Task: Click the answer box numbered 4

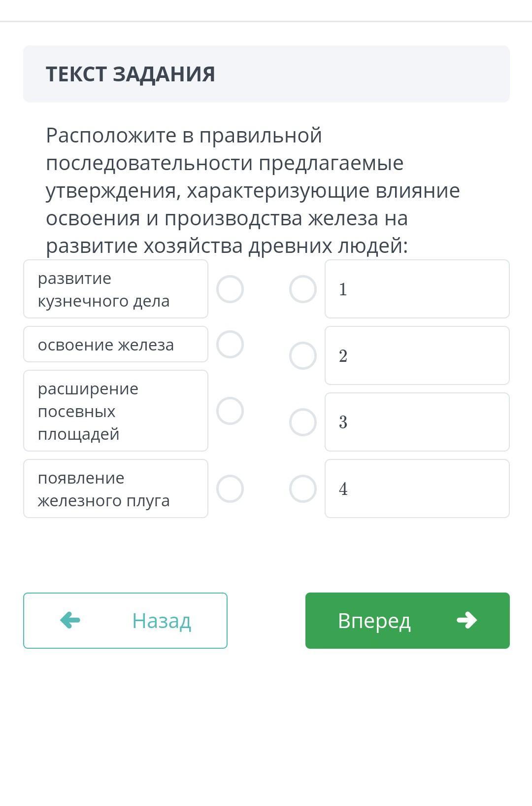Action: pyautogui.click(x=417, y=489)
